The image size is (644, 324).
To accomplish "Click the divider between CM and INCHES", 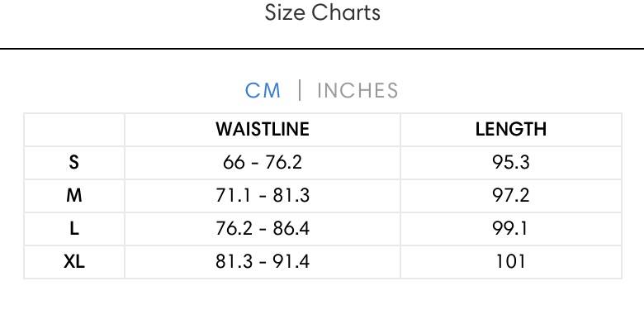I will 300,90.
